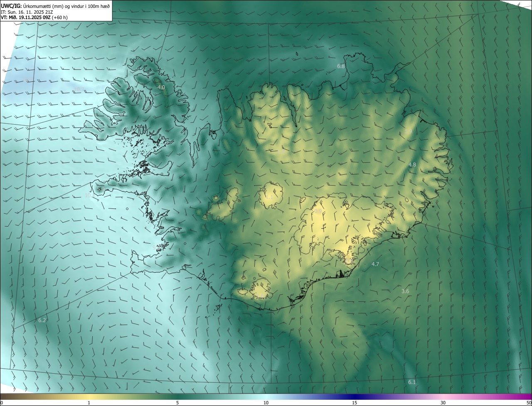The image size is (532, 406).
Task: Click the colorbar tick label 50
Action: (x=529, y=403)
